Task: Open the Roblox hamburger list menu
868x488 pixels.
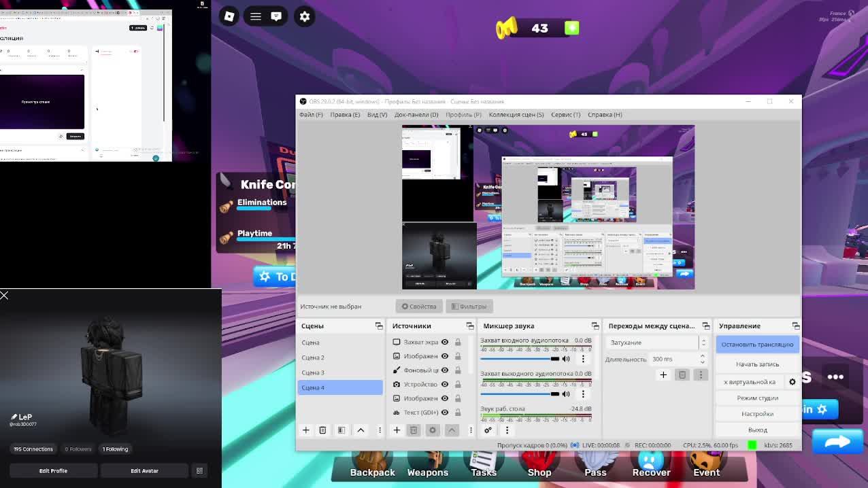Action: pos(256,16)
